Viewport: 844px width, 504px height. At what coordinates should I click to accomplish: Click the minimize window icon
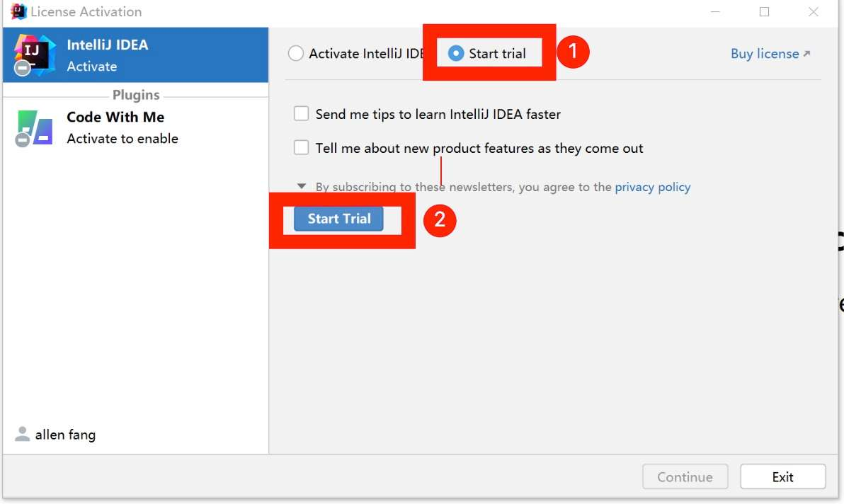(x=715, y=11)
